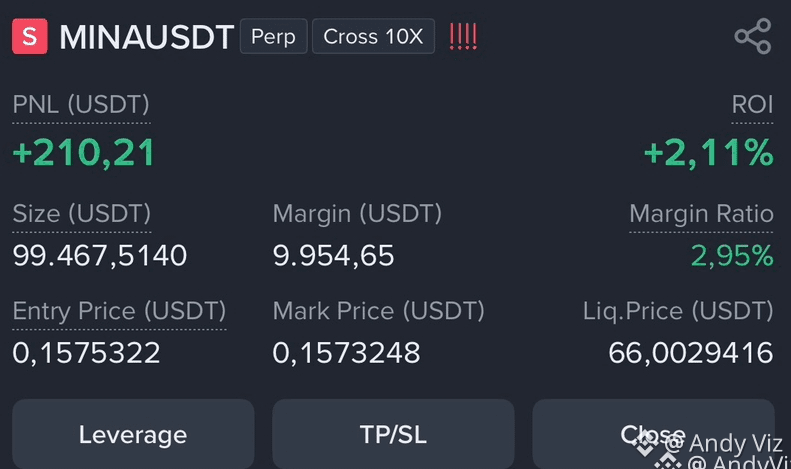Viewport: 791px width, 469px height.
Task: Open the Perp contract type tag
Action: pos(273,36)
